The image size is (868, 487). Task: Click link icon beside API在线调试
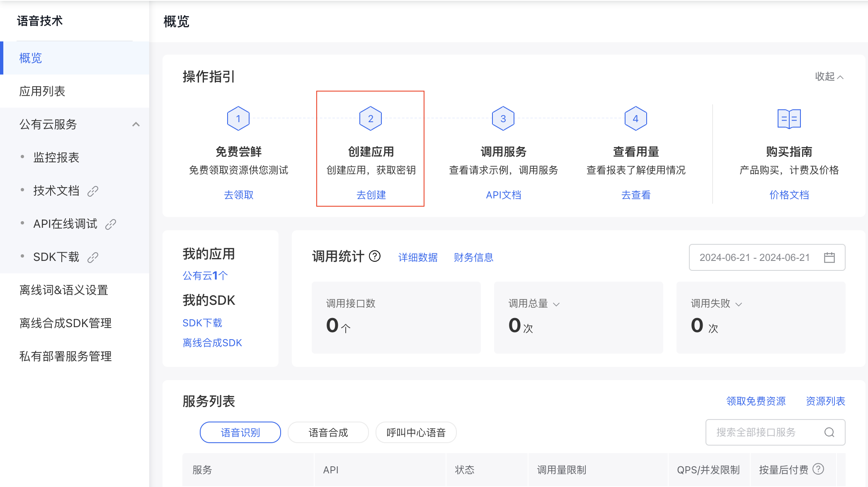(x=111, y=224)
